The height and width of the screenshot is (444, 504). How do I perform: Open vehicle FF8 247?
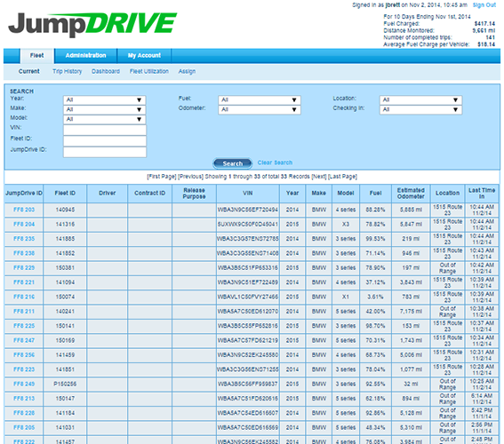(24, 340)
